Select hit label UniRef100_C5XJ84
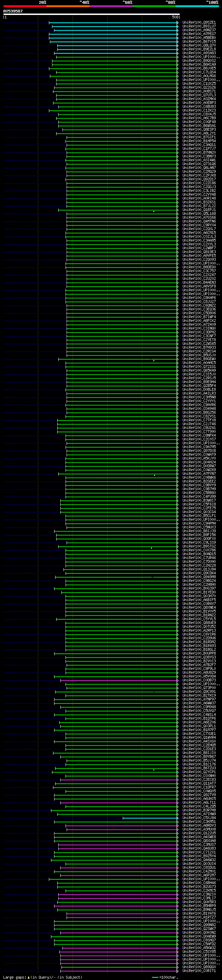This screenshot has width=222, height=980. [x=199, y=818]
